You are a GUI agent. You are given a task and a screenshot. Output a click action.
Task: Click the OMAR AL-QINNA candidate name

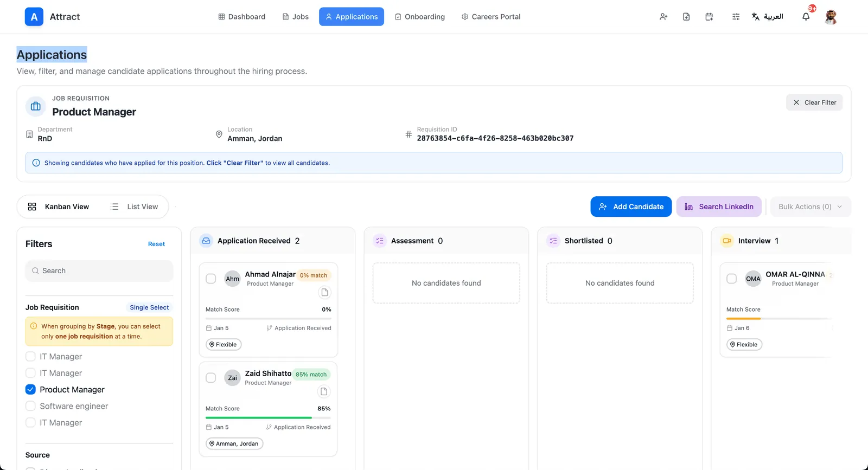pos(795,274)
